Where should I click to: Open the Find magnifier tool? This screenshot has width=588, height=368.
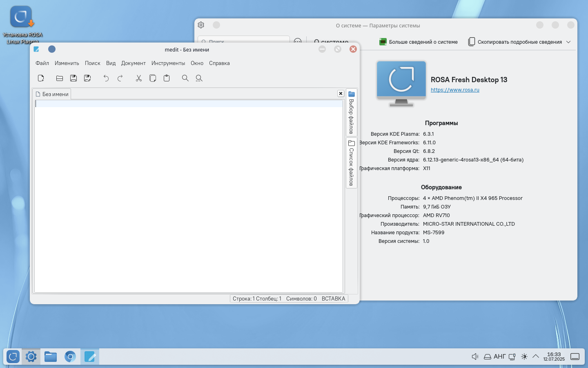coord(185,78)
